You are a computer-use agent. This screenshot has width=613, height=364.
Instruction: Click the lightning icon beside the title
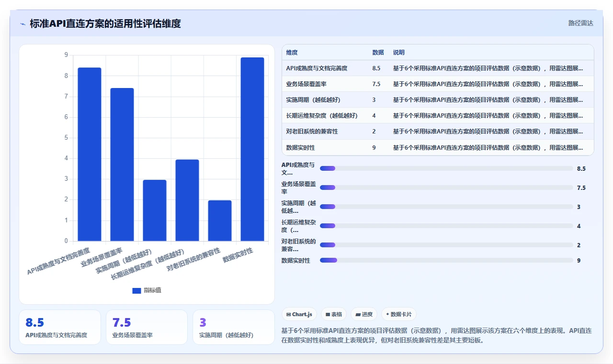[23, 23]
